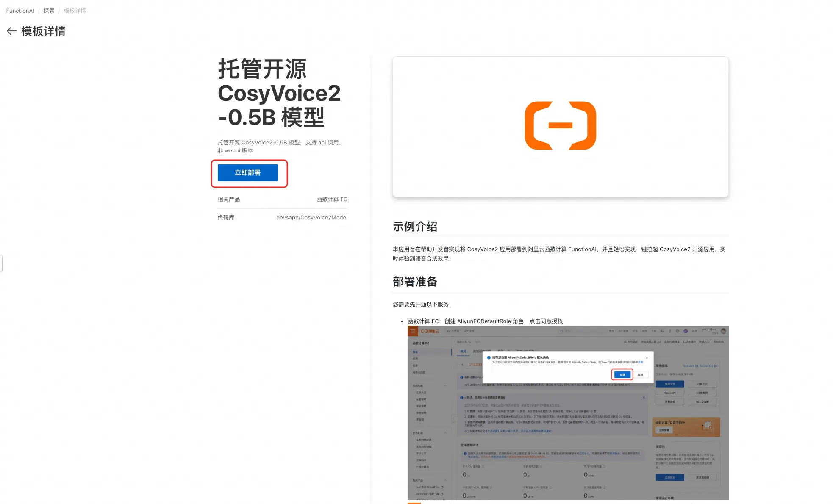
Task: Click the orange Alibaba Cloud logo banner image
Action: tap(560, 126)
